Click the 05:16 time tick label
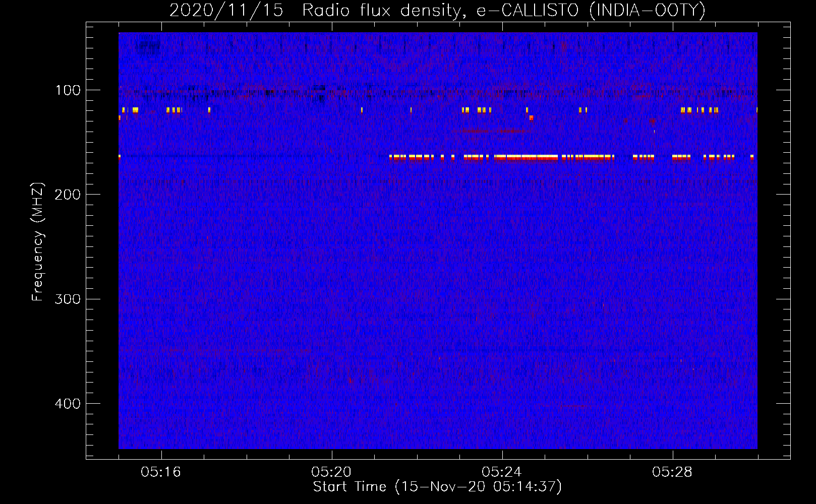Viewport: 816px width, 504px height. pyautogui.click(x=161, y=472)
